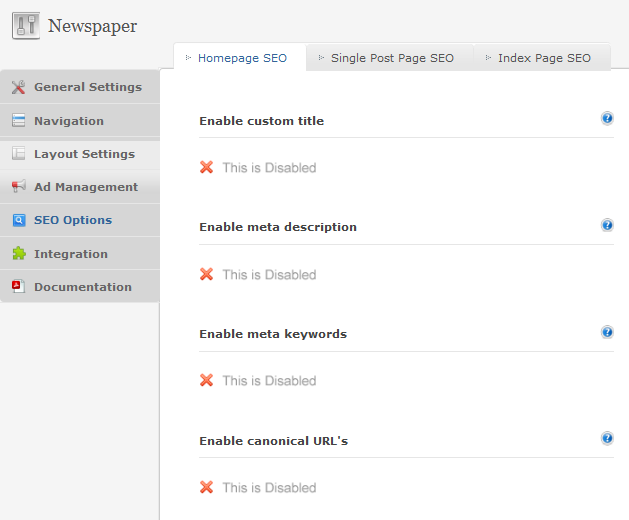Click the Newspaper theme panel logo icon
Image resolution: width=629 pixels, height=520 pixels.
pos(26,26)
